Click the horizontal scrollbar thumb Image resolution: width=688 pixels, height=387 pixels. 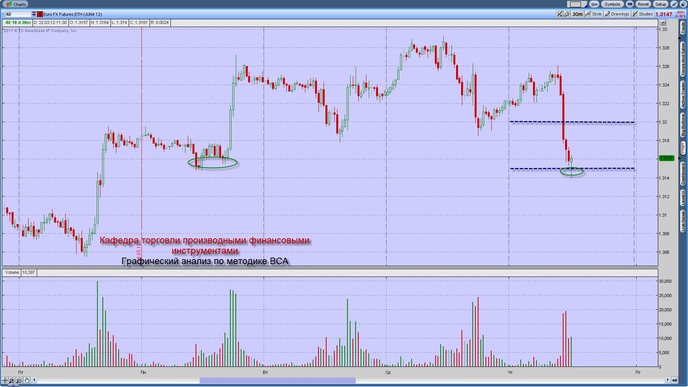pos(277,380)
